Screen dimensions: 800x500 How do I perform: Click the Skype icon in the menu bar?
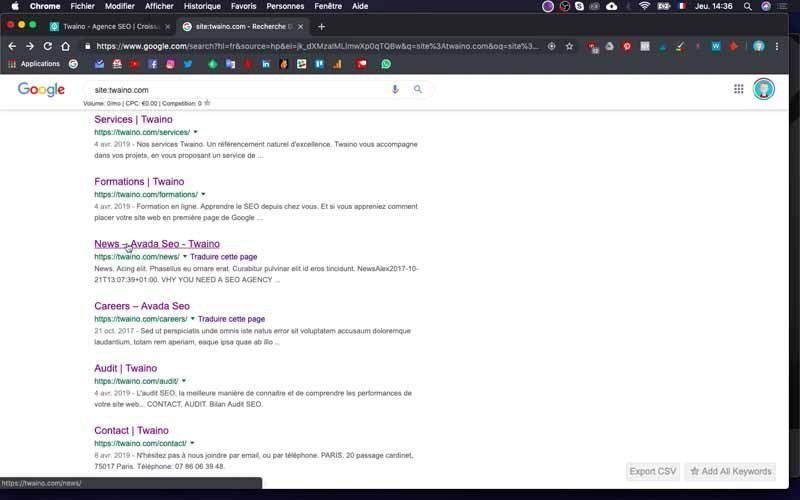point(579,6)
